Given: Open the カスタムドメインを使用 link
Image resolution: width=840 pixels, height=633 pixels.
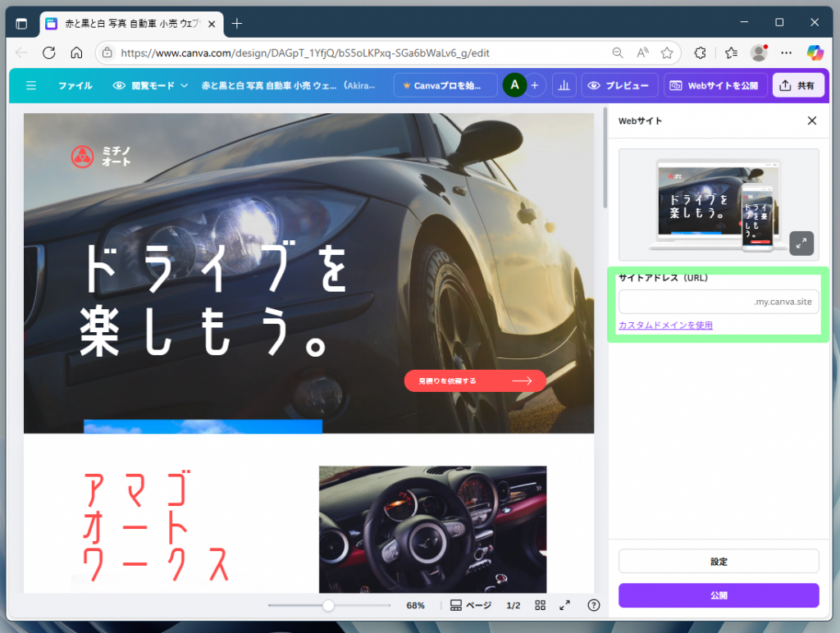Looking at the screenshot, I should click(665, 325).
